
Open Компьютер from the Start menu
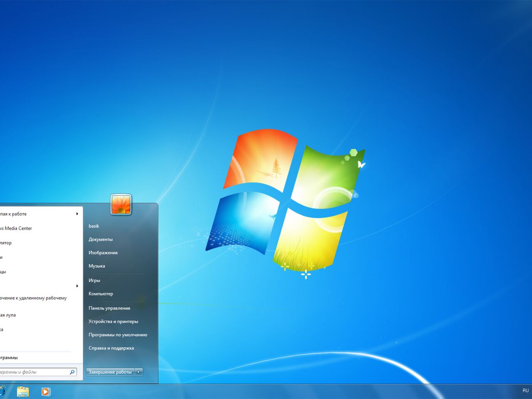101,294
